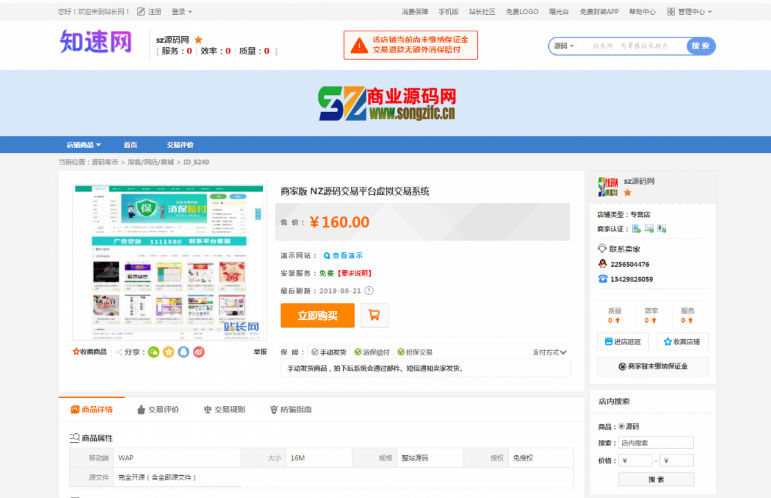Viewport: 771px width, 498px height.
Task: Click the shopping cart icon button
Action: 374,315
